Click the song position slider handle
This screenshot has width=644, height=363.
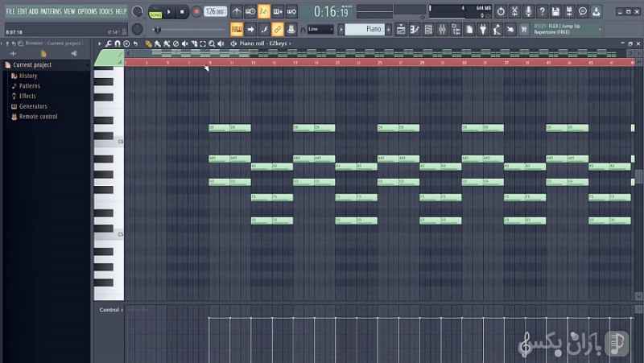click(x=157, y=30)
